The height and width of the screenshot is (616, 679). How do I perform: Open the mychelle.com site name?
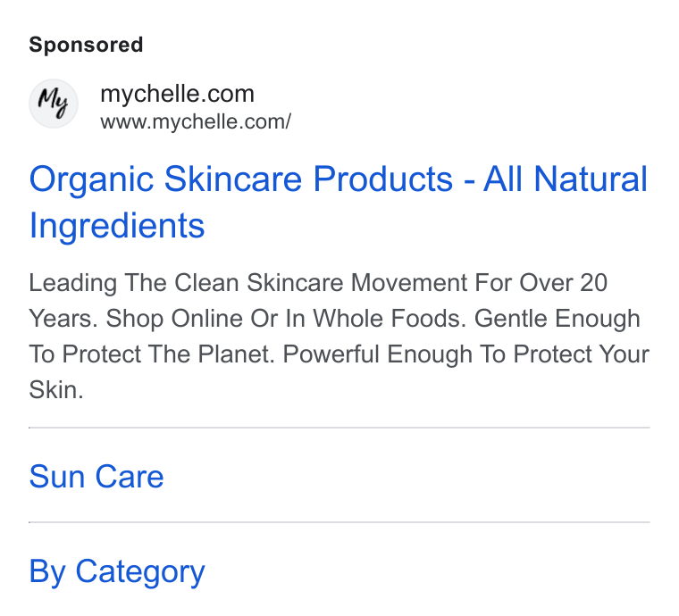click(x=177, y=94)
